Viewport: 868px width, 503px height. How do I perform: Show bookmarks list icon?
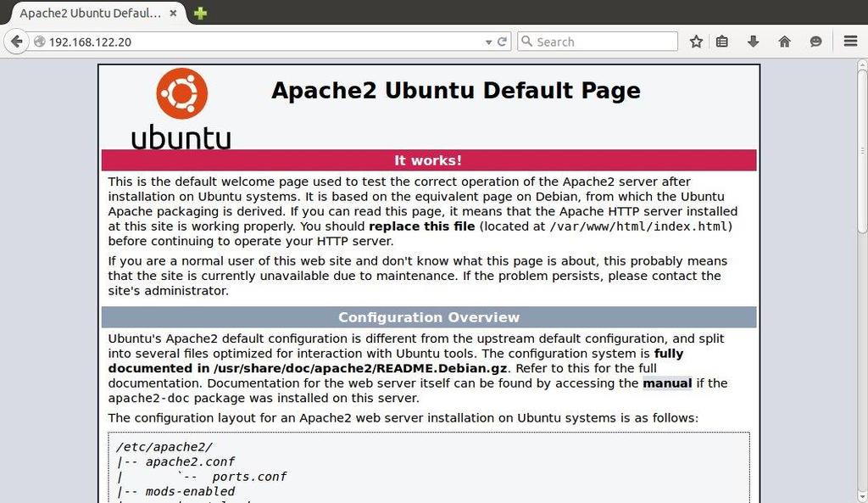(x=722, y=42)
